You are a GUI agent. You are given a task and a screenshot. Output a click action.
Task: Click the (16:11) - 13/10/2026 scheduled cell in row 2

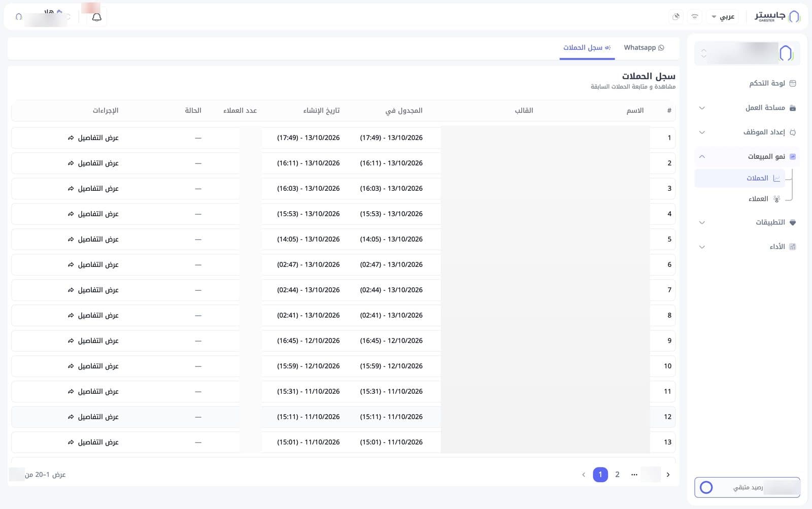(391, 163)
